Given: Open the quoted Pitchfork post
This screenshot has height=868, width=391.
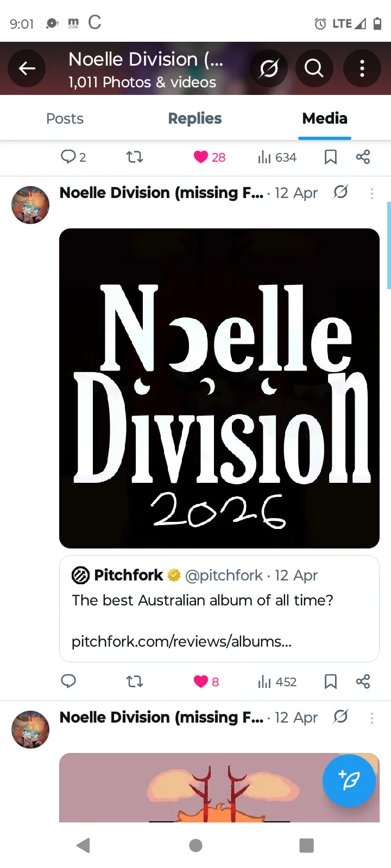Looking at the screenshot, I should tap(219, 608).
